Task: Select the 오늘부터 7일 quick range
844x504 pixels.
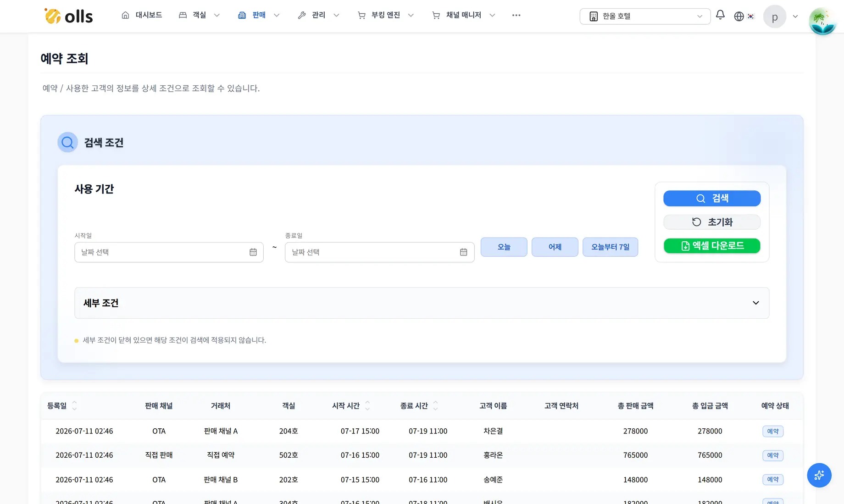Action: [610, 247]
